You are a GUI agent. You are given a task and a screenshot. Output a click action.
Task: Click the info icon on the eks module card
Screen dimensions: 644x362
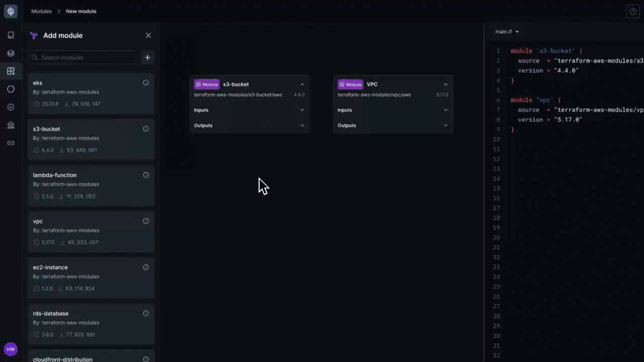pos(145,82)
